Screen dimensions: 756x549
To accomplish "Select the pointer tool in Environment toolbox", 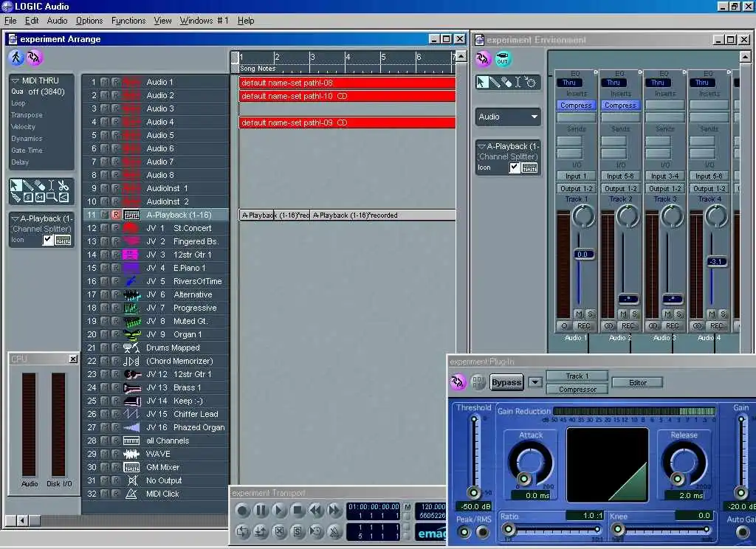I will click(482, 82).
